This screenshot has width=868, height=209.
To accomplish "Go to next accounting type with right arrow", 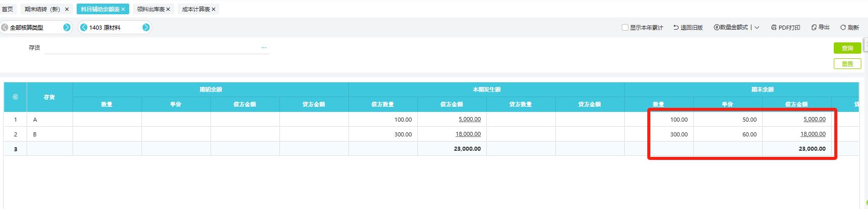I will coord(66,28).
